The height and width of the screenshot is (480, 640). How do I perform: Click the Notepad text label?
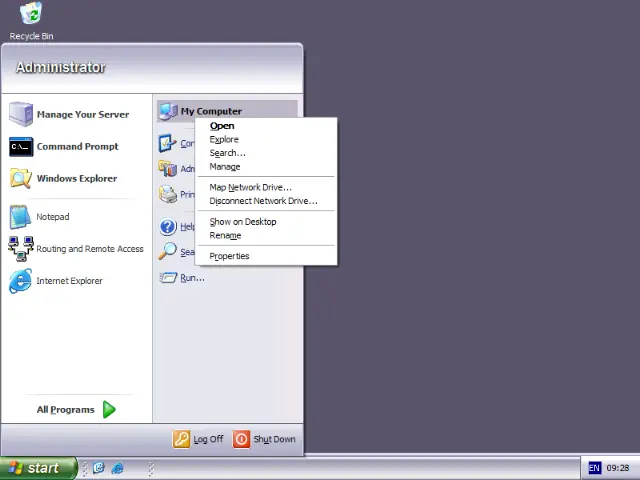[53, 217]
